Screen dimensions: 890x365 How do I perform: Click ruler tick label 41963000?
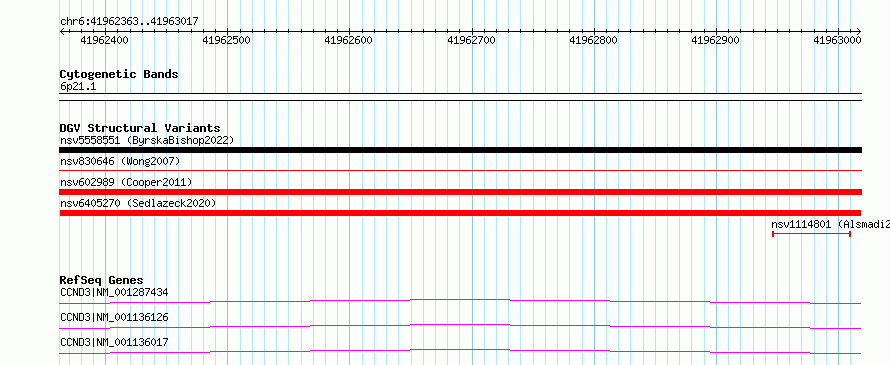coord(838,40)
